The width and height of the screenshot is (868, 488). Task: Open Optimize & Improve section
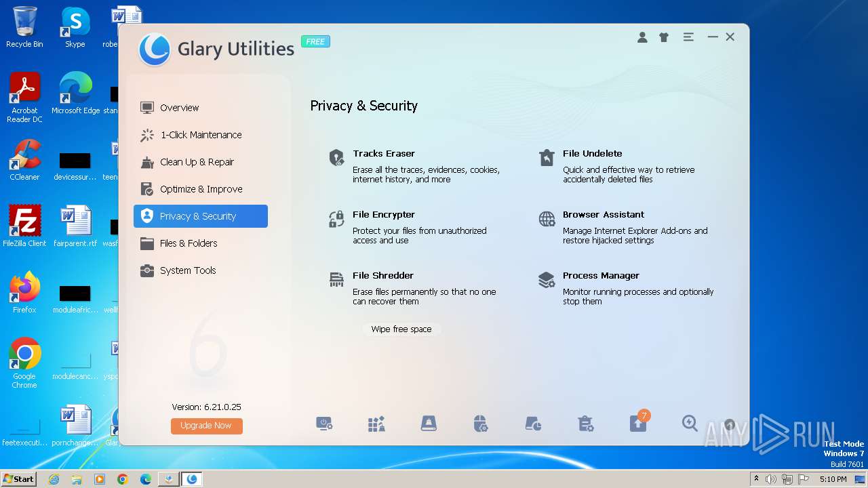(201, 189)
